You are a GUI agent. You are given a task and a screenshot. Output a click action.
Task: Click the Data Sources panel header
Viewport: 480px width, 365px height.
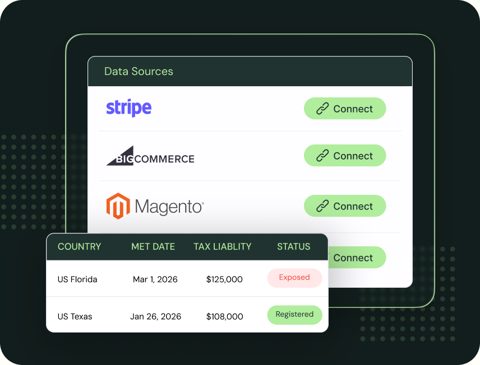[x=250, y=71]
